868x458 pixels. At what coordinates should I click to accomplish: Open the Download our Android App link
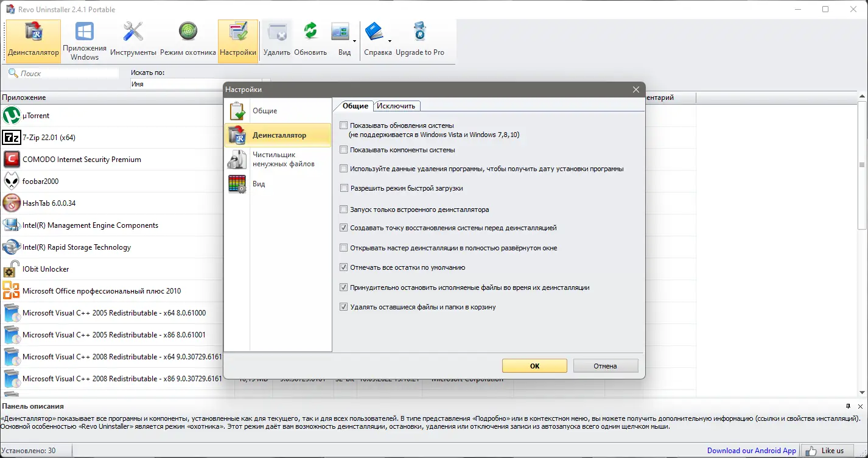(752, 451)
